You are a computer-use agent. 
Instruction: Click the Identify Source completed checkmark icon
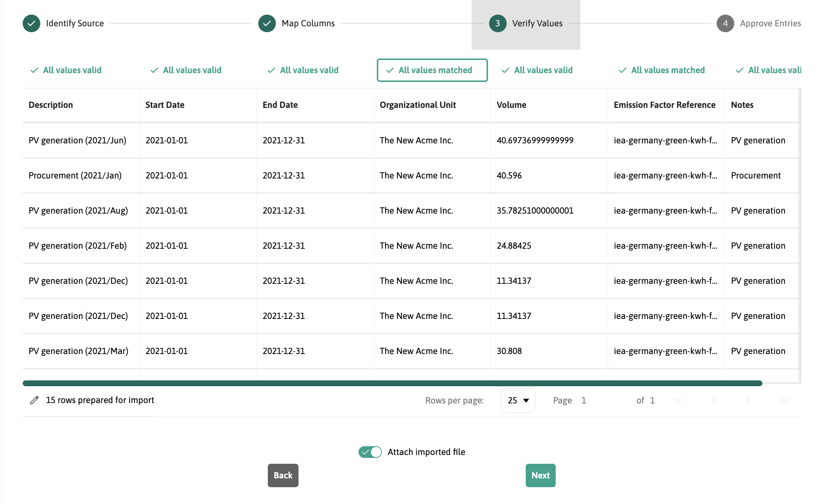[31, 23]
